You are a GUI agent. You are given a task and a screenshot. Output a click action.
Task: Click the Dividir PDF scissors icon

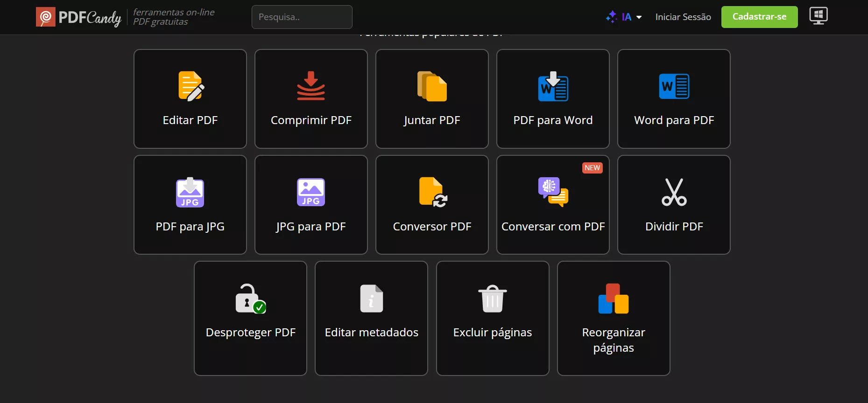click(674, 192)
